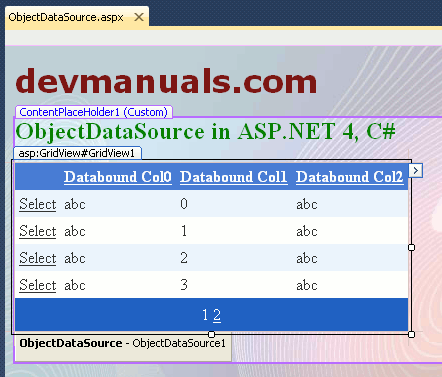Select the ObjectDataSource1 control

[123, 347]
